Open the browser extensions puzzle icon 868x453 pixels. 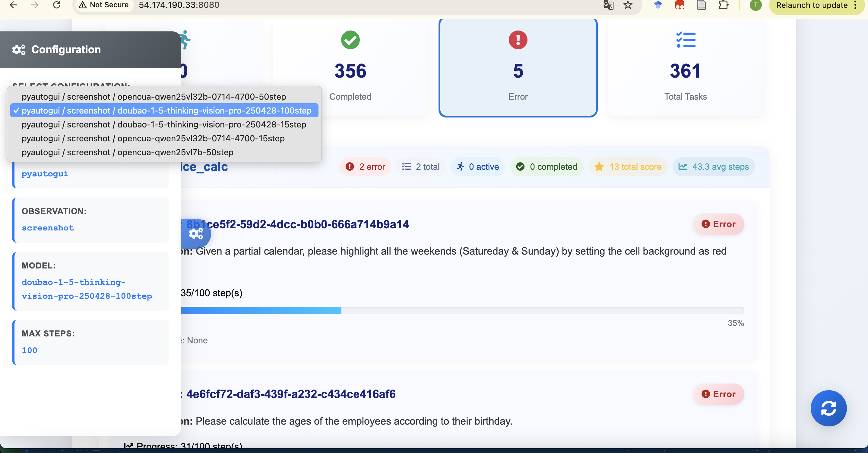click(723, 5)
